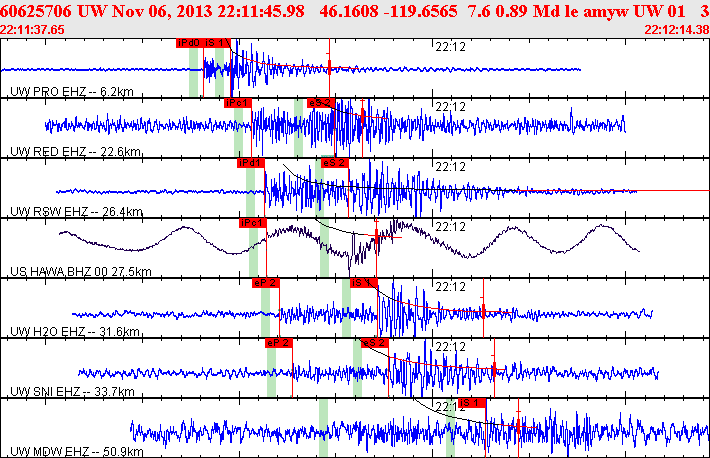This screenshot has width=710, height=458.
Task: Click the eS 2 flag on RED trace
Action: click(321, 103)
